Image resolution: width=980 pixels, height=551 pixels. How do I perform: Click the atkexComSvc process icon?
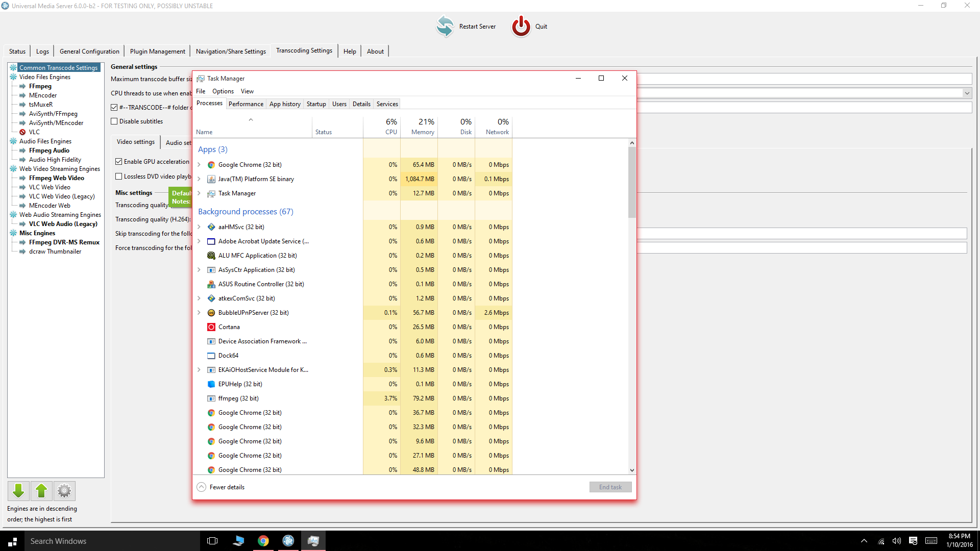click(211, 298)
